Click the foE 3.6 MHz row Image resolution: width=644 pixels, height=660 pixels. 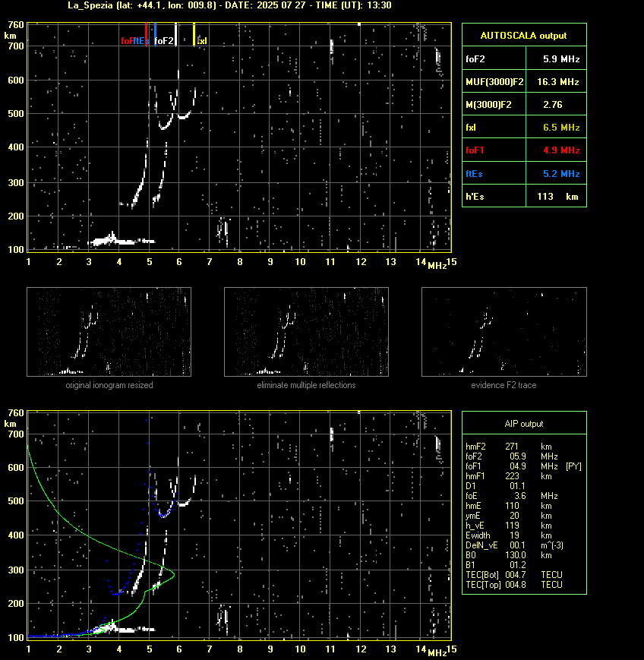512,496
